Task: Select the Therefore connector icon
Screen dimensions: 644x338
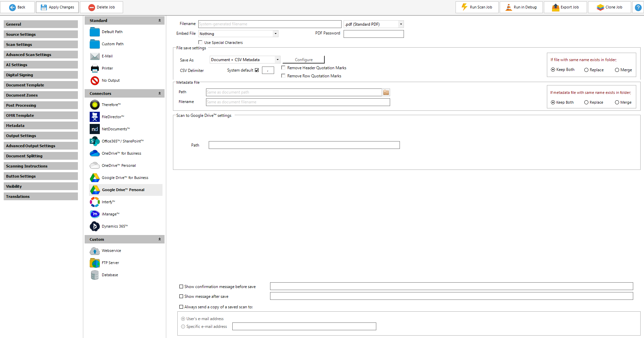Action: coord(95,105)
